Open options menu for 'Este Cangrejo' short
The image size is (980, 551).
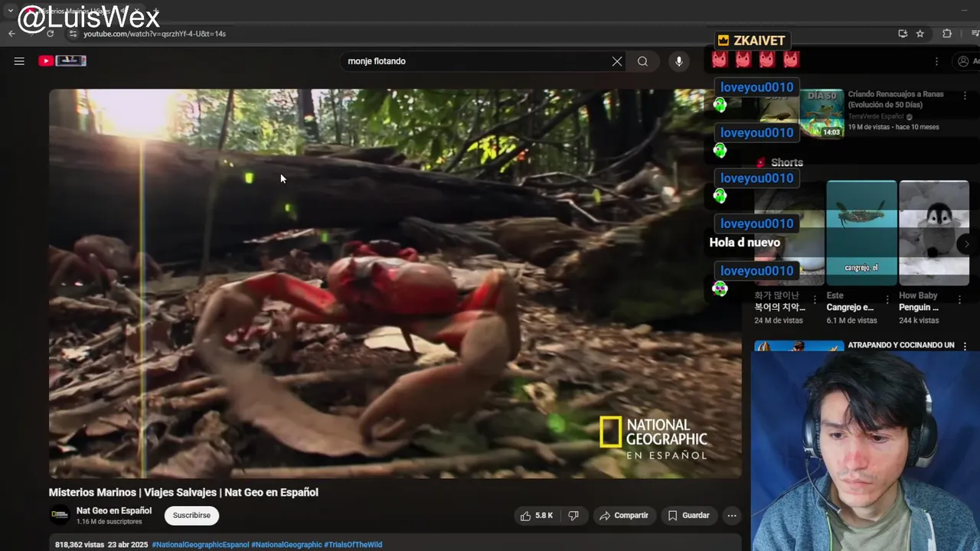pyautogui.click(x=887, y=299)
